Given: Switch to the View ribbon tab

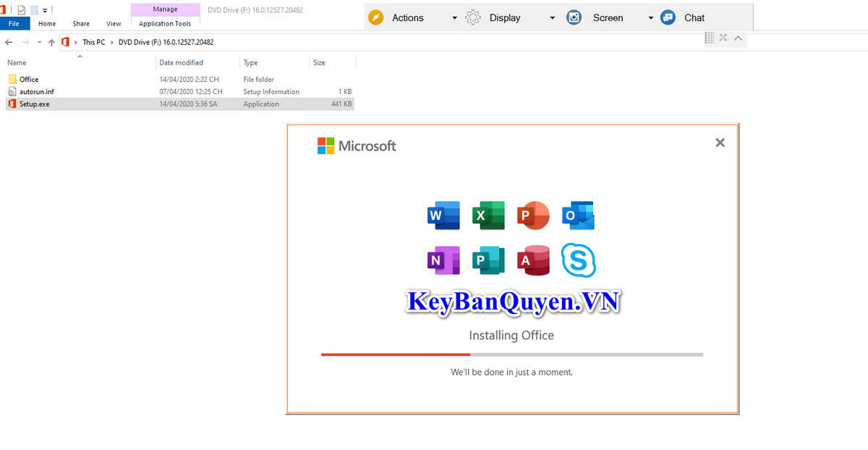Looking at the screenshot, I should click(x=114, y=23).
